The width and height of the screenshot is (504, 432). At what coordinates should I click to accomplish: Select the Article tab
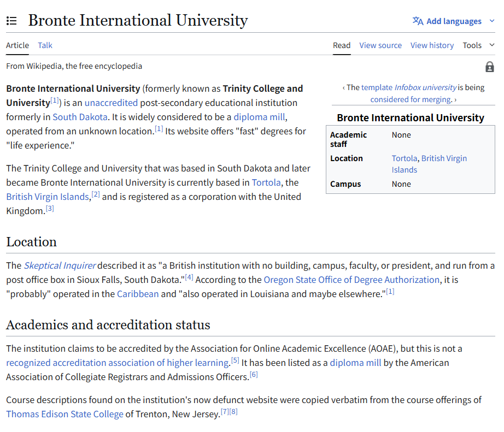(x=17, y=45)
